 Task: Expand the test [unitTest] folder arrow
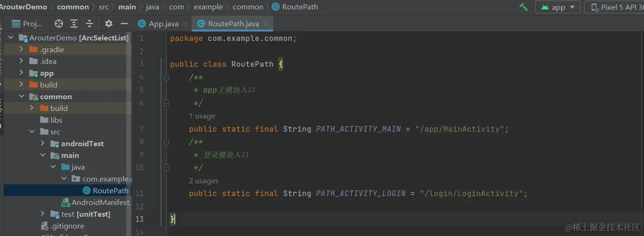[42, 214]
